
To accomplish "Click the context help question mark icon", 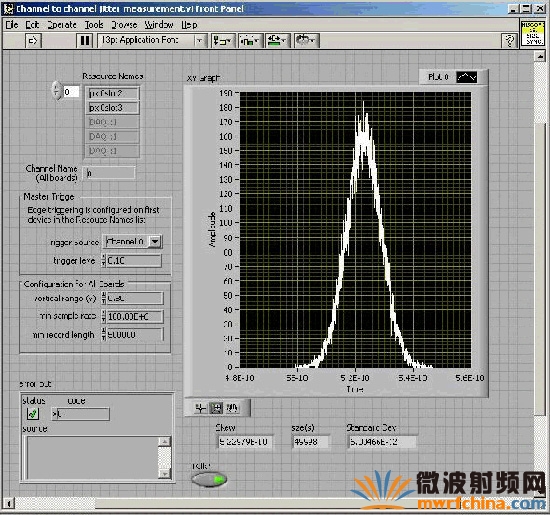I will pos(509,41).
